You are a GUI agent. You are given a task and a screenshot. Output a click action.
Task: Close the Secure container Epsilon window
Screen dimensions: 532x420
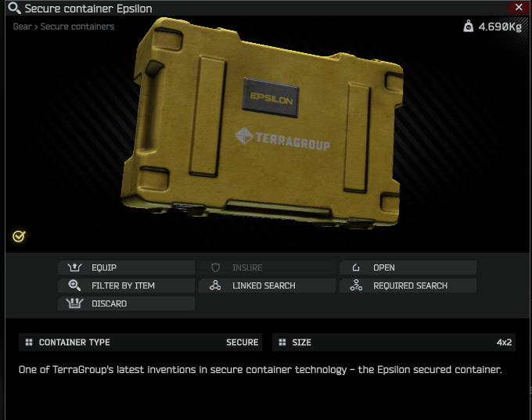(x=519, y=7)
